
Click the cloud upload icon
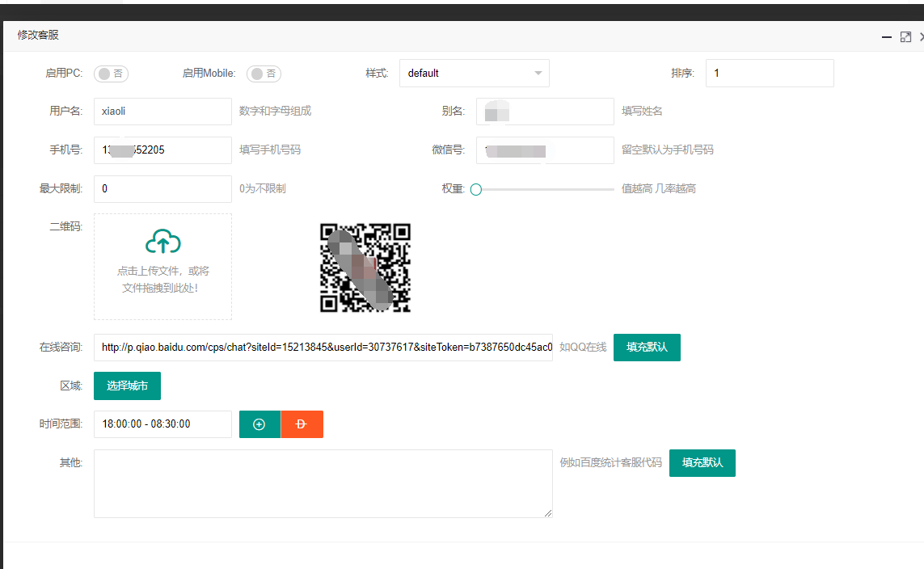click(163, 242)
